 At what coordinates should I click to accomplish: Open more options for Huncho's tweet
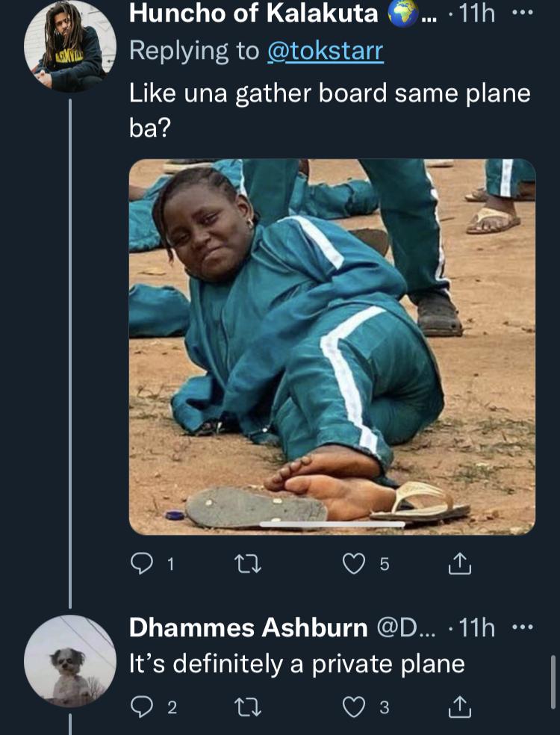point(523,13)
